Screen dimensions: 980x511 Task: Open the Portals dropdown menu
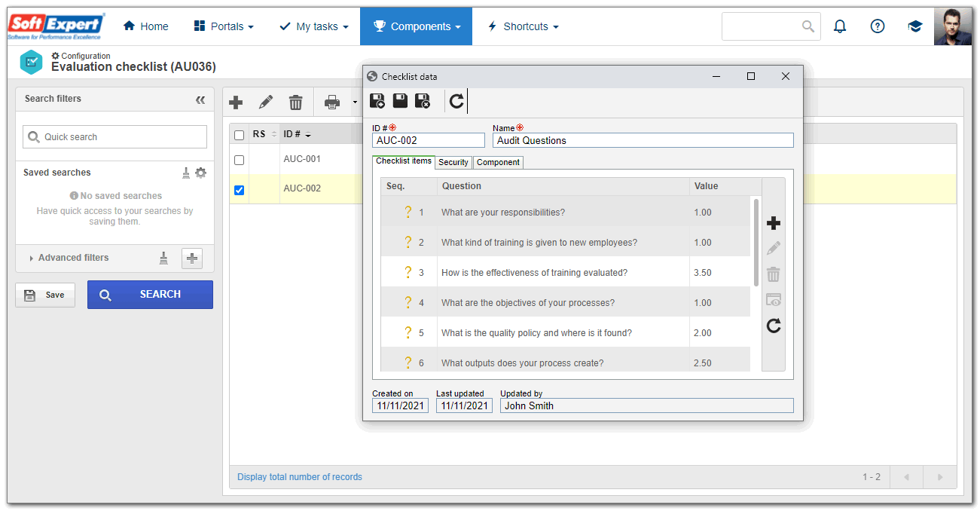(224, 26)
